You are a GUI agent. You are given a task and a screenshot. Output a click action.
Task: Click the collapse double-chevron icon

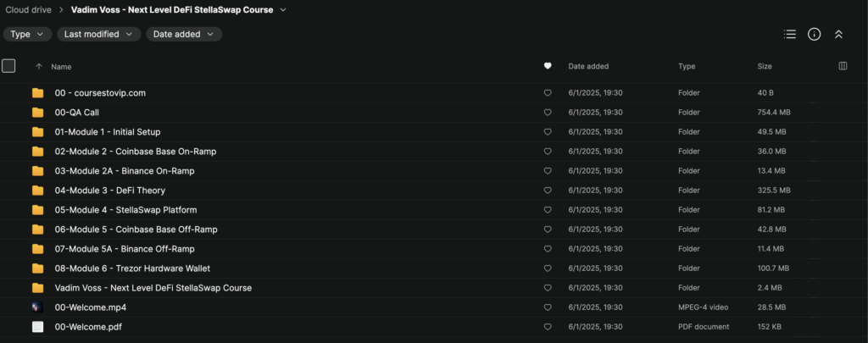pos(838,35)
